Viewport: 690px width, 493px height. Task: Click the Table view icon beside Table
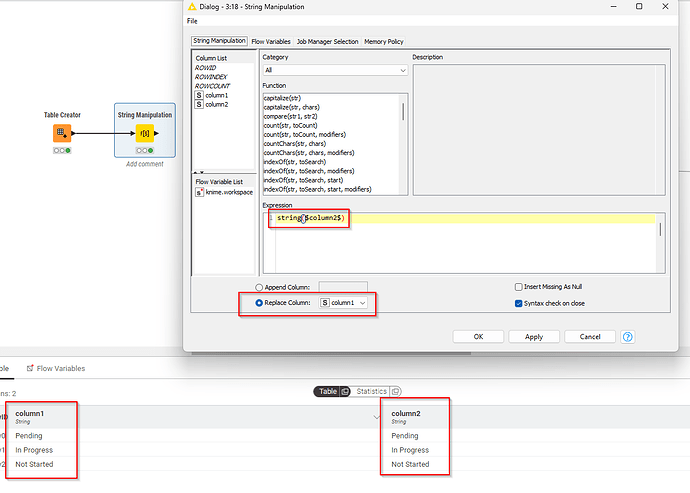(345, 391)
